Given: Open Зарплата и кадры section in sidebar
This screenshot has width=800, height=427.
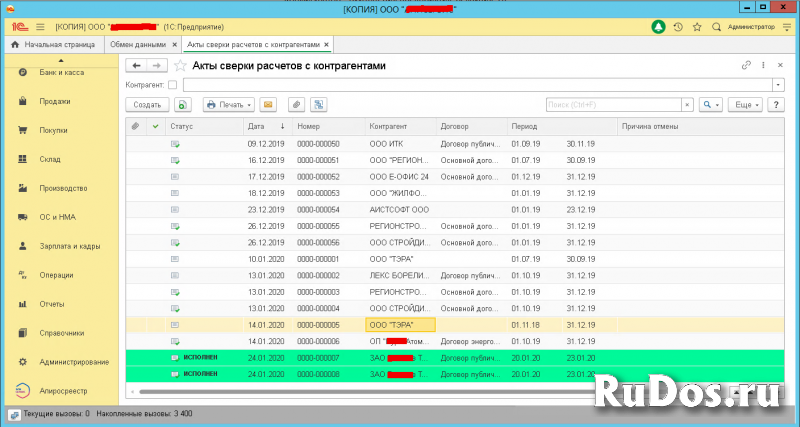Looking at the screenshot, I should [x=68, y=246].
